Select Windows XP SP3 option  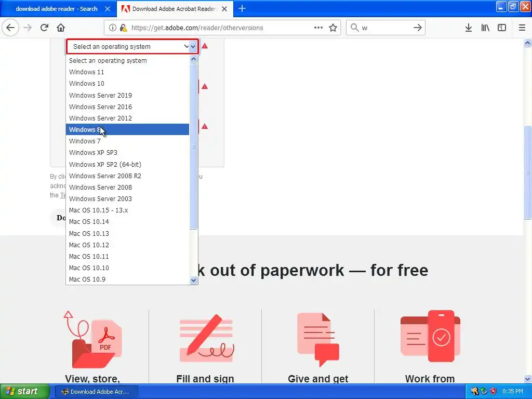(x=127, y=153)
